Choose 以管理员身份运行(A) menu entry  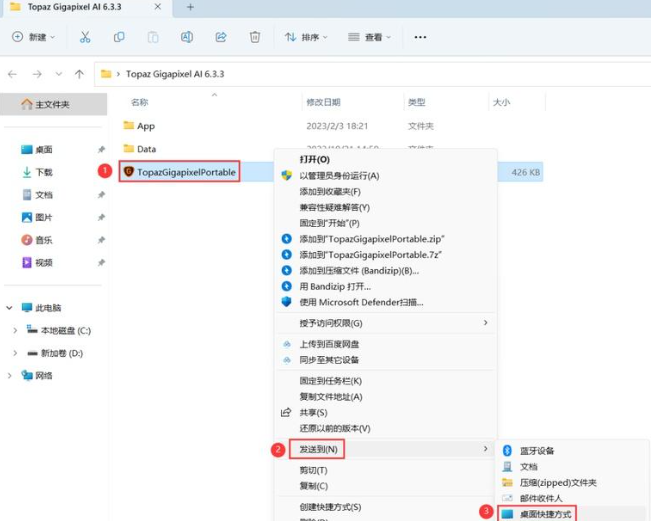coord(339,176)
